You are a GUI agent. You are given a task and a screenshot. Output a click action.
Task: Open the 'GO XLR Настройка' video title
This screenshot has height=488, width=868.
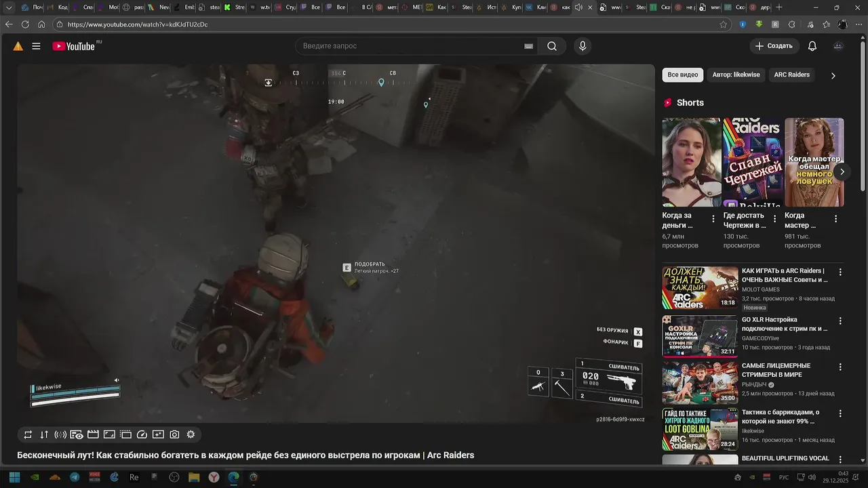(x=785, y=324)
